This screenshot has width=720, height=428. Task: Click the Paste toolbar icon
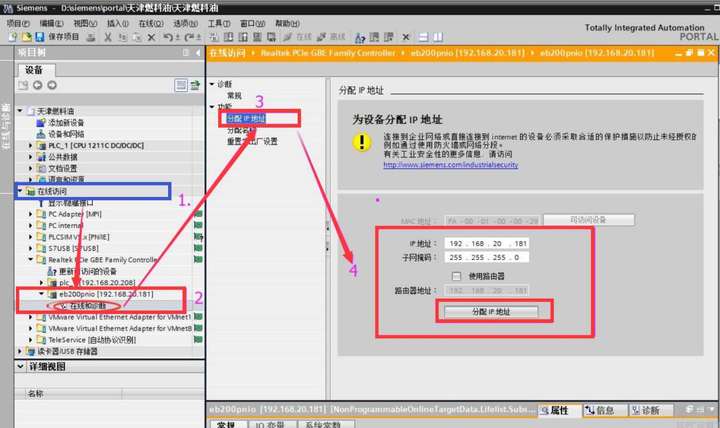click(137, 38)
